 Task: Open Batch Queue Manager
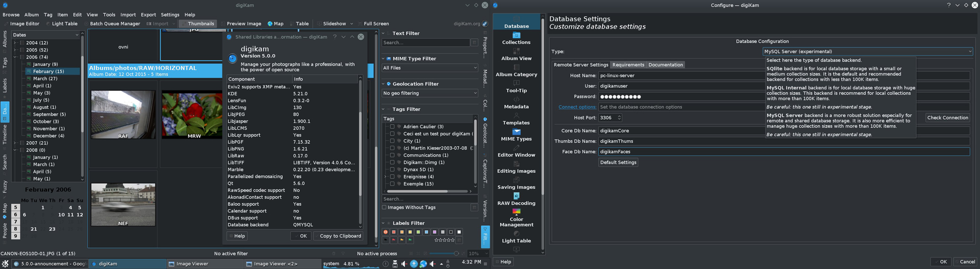click(112, 24)
